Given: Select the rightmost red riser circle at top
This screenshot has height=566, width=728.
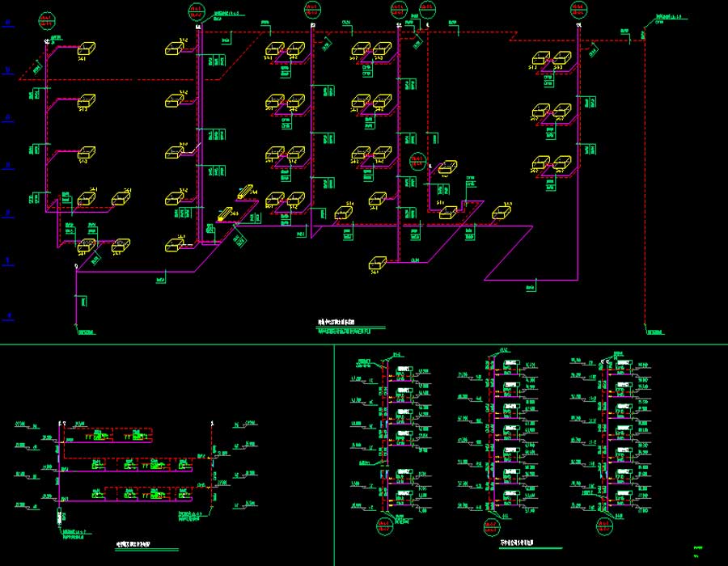Looking at the screenshot, I should click(x=578, y=11).
